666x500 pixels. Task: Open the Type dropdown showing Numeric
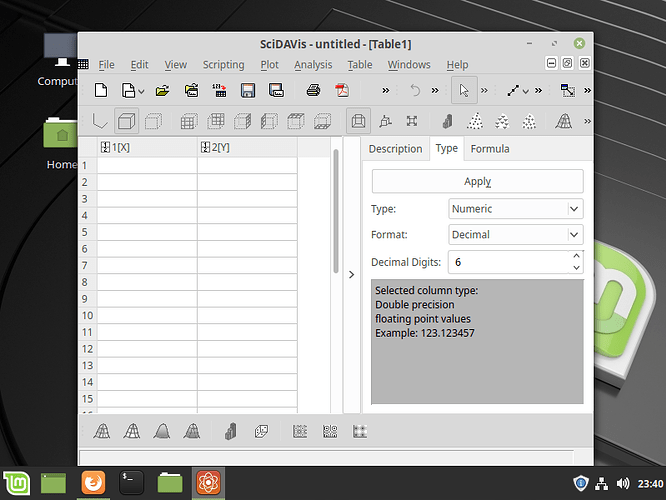click(516, 209)
